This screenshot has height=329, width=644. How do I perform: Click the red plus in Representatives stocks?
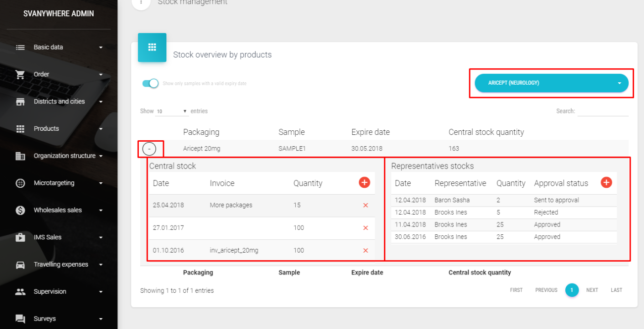click(606, 183)
